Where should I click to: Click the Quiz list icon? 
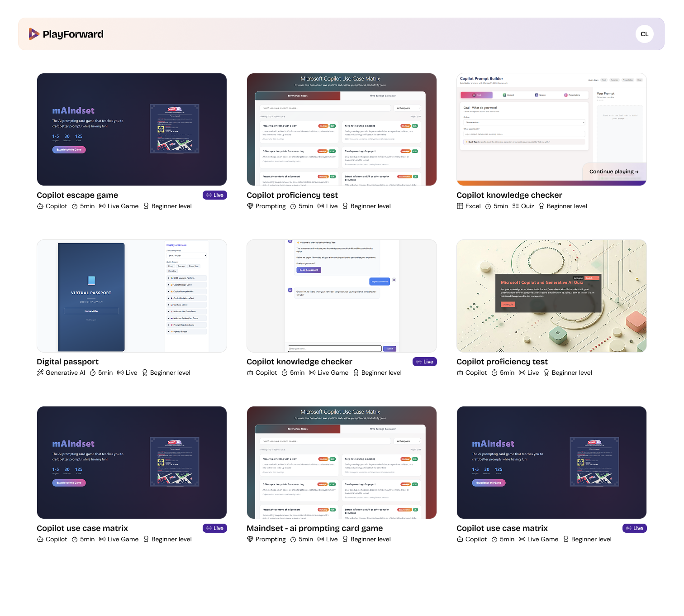click(x=515, y=206)
